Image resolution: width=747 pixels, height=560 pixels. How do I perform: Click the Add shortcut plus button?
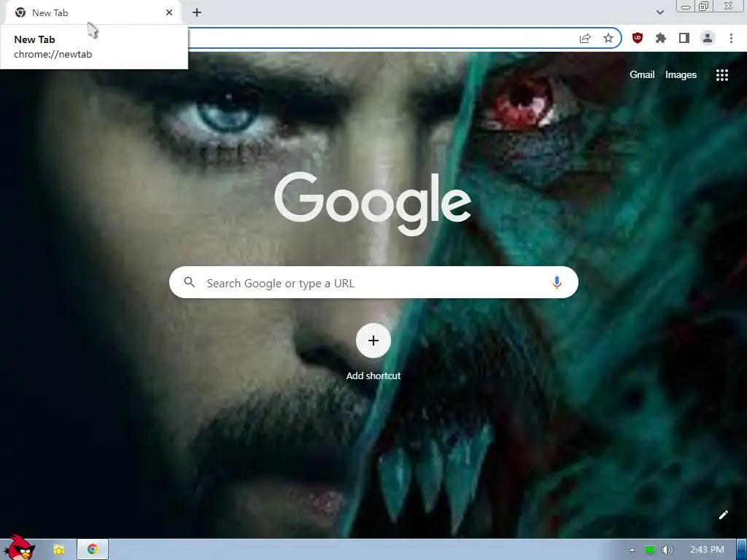click(373, 341)
